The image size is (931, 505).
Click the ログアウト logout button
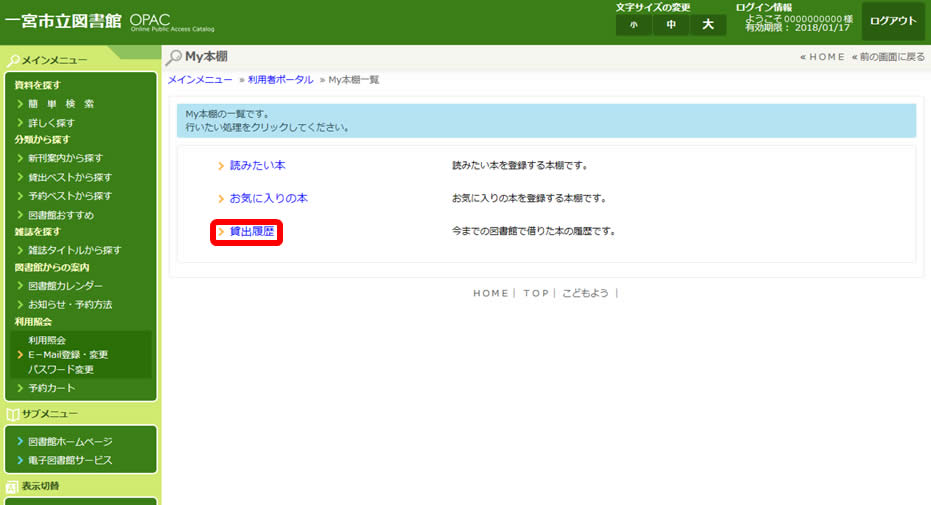coord(893,21)
